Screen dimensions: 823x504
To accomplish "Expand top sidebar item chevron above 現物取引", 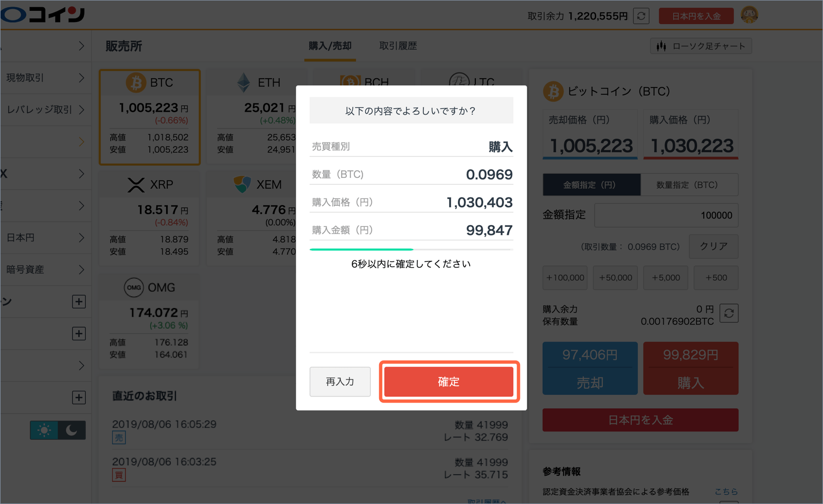I will 81,46.
